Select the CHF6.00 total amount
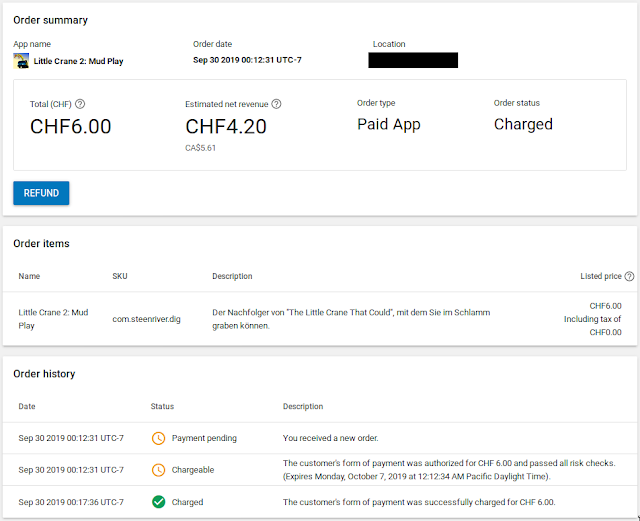The width and height of the screenshot is (640, 521). coord(71,127)
